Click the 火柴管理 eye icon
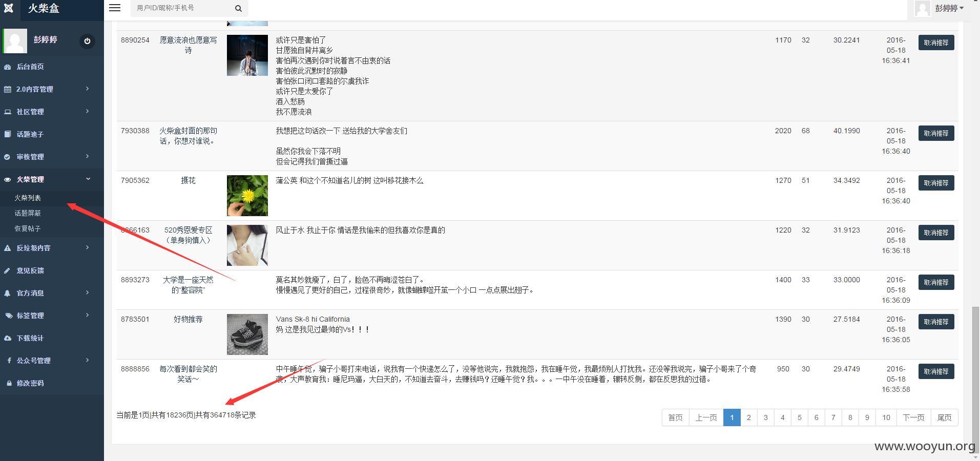The image size is (980, 461). [x=7, y=179]
